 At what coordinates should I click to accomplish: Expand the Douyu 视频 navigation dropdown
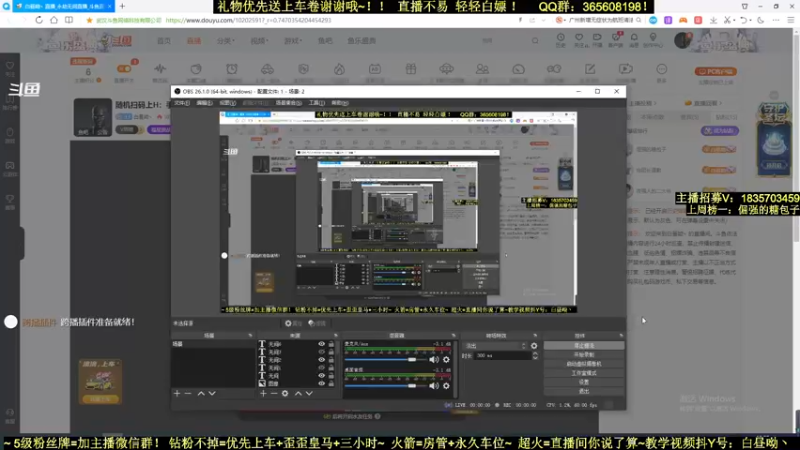tap(259, 41)
